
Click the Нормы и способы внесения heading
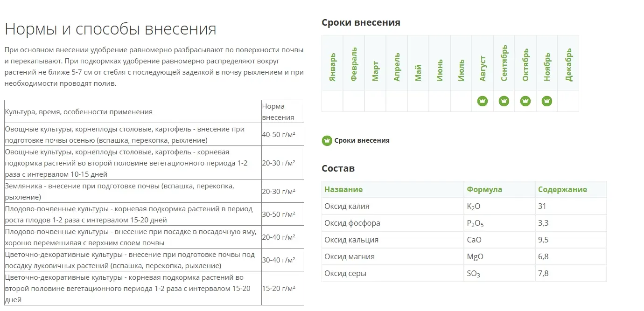click(x=111, y=29)
